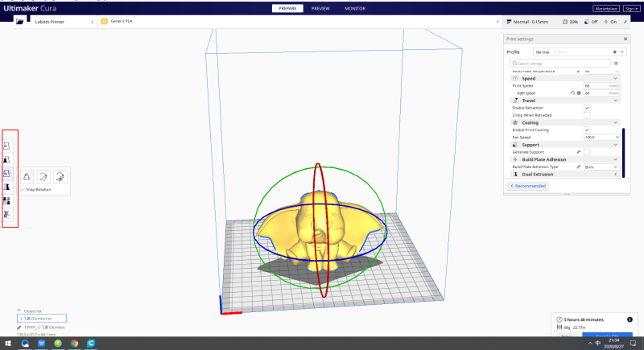This screenshot has height=350, width=644.
Task: Click the Marketplace button
Action: click(x=606, y=9)
